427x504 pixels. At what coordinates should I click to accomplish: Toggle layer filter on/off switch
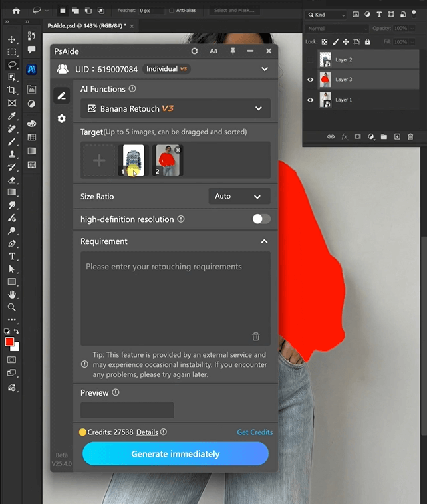pos(414,14)
